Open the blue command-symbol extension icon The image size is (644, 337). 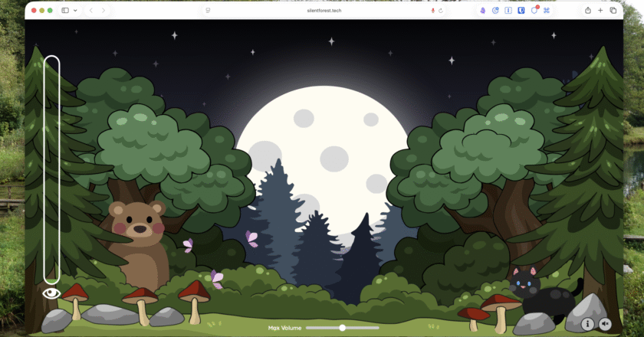547,10
